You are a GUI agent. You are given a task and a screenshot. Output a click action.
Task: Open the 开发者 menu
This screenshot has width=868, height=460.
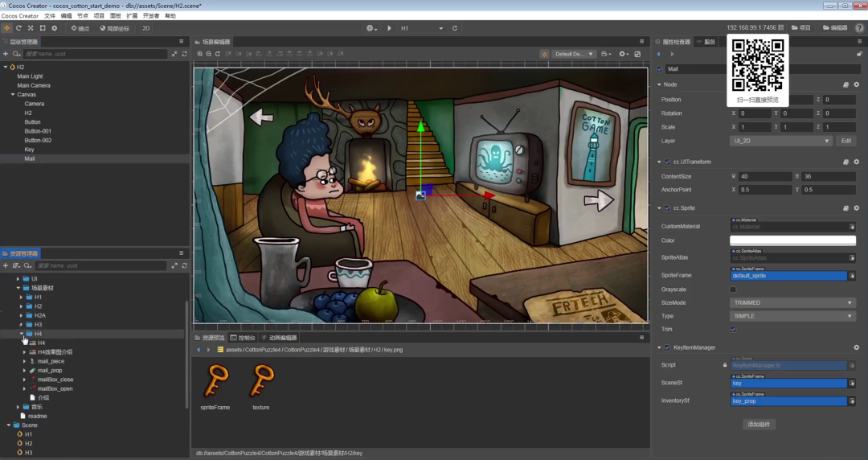point(151,16)
